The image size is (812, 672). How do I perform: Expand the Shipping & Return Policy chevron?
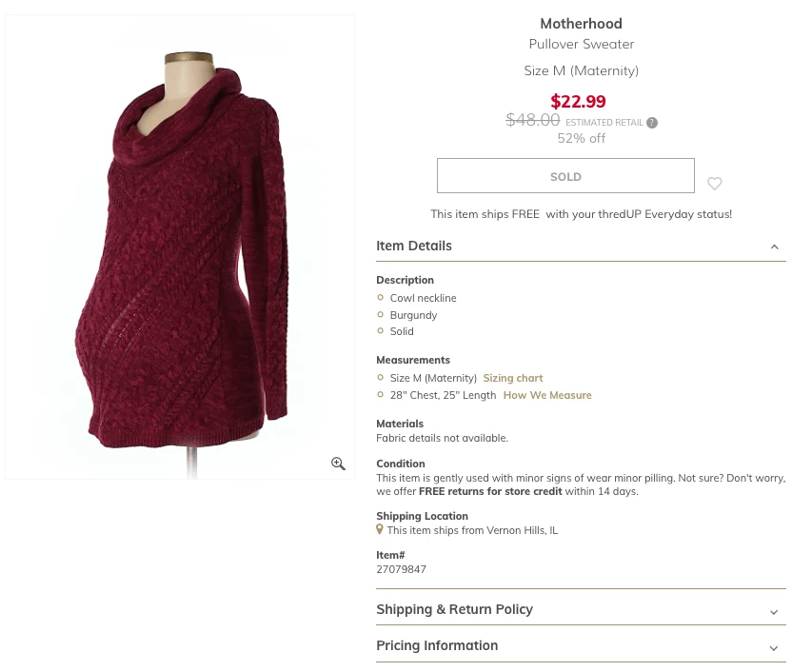point(774,612)
